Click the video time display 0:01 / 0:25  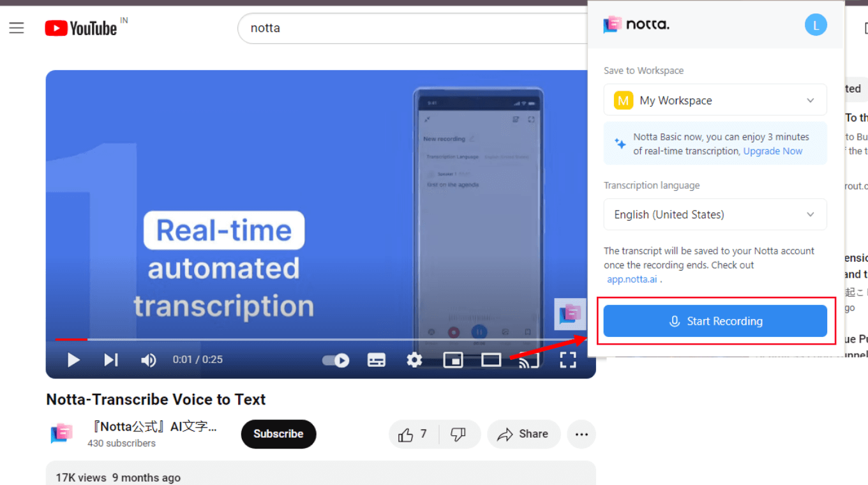point(197,360)
